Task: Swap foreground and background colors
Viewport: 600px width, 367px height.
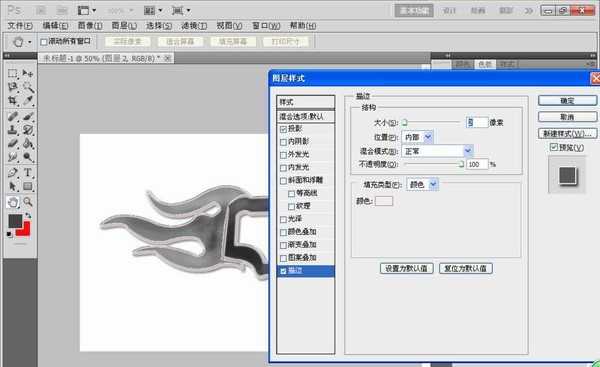Action: pos(28,216)
